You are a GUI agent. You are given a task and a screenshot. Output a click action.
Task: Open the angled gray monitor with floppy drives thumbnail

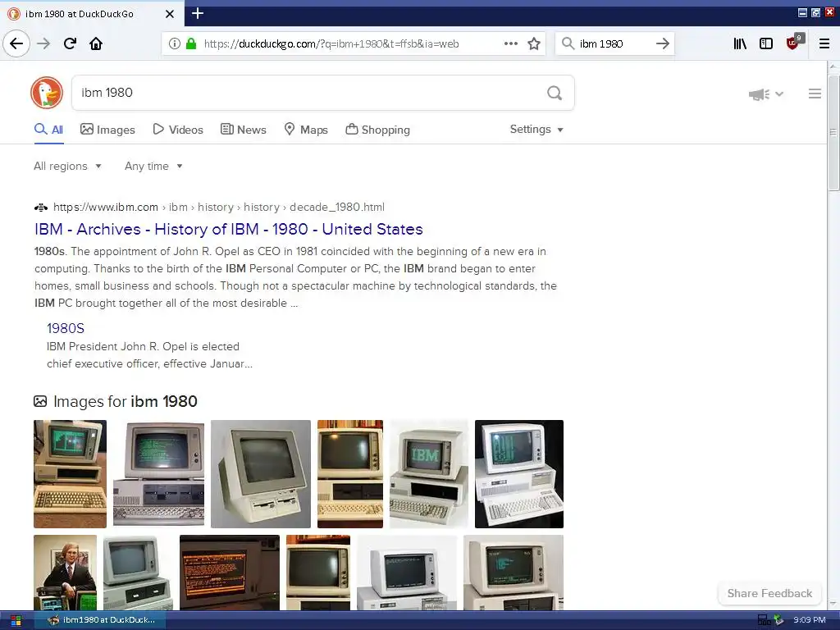tap(260, 474)
